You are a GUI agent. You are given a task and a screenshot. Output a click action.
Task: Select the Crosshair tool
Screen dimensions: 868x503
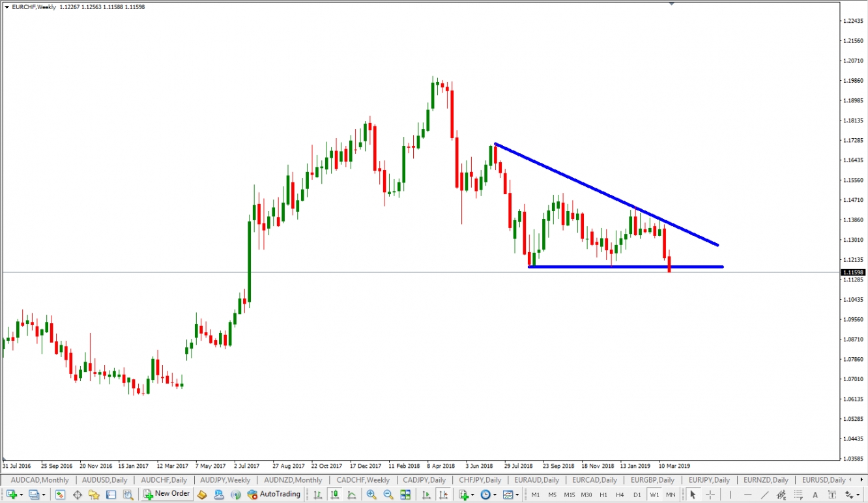pyautogui.click(x=710, y=495)
